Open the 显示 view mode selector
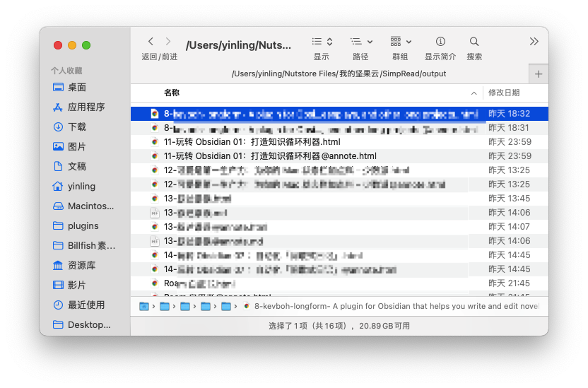Screen dimensions: 588x388 pos(322,41)
